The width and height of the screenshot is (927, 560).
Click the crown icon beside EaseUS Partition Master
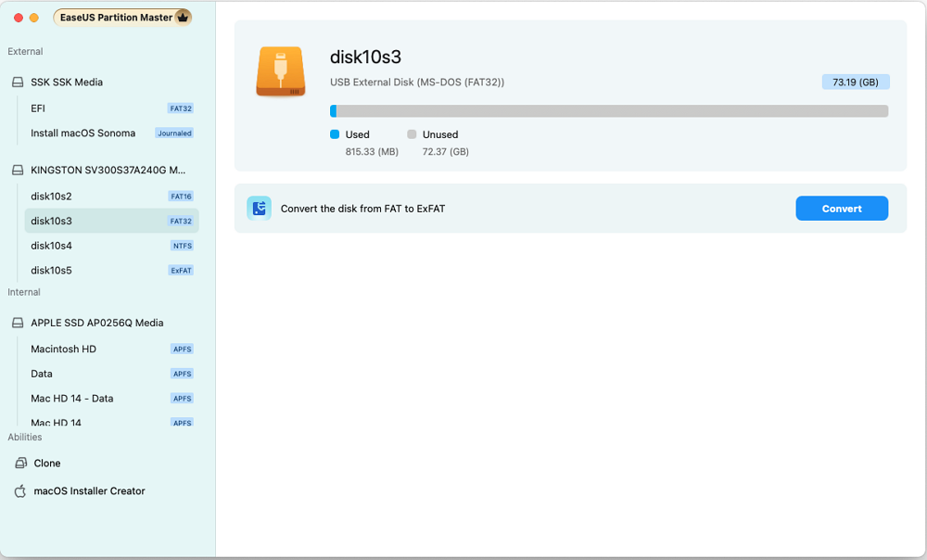183,17
